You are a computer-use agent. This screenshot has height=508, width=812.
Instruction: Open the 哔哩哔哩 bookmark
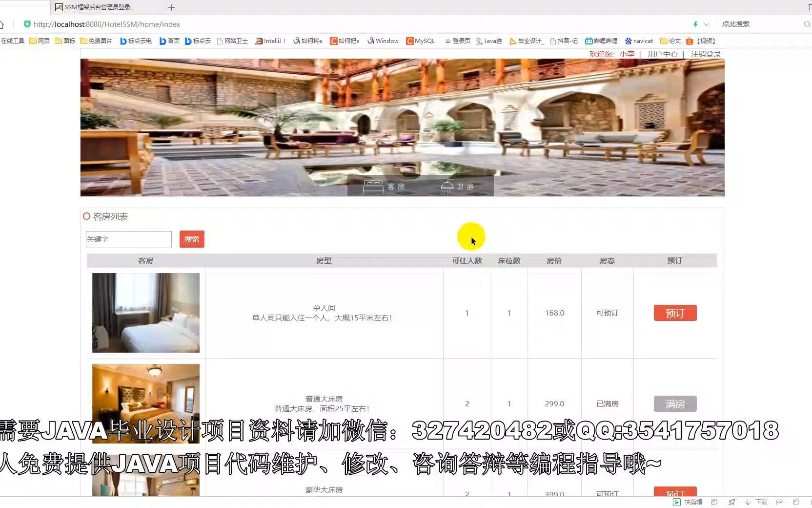tap(601, 41)
